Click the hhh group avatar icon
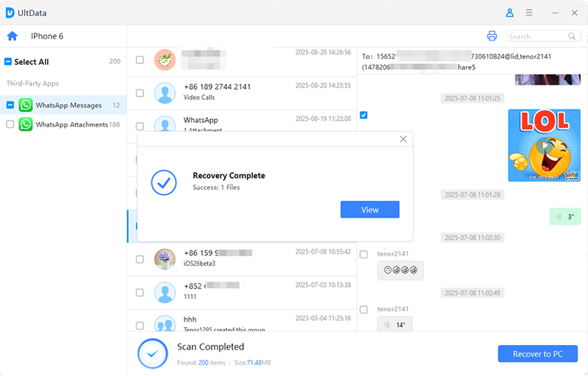The image size is (588, 376). pyautogui.click(x=165, y=324)
